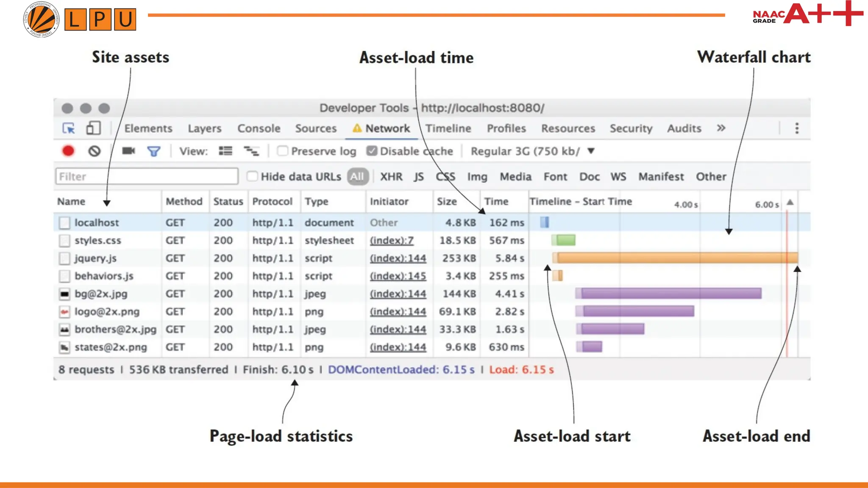Enable the Preserve log checkbox

click(x=283, y=151)
